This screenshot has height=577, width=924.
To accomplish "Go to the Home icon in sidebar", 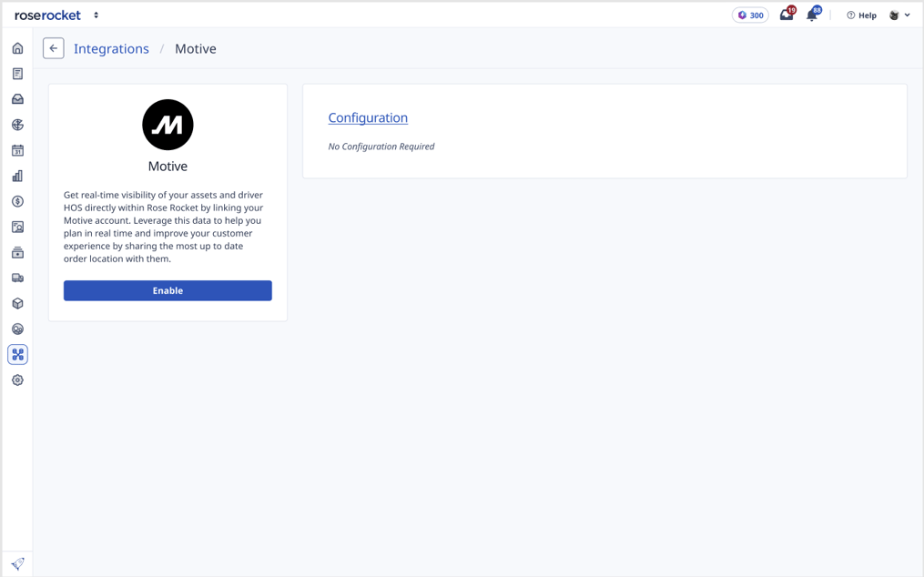I will pos(17,48).
